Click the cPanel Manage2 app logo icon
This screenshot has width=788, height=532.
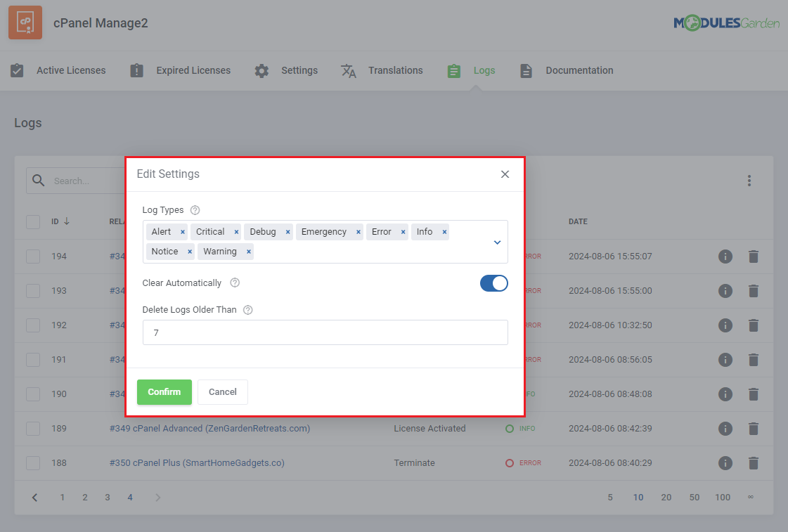point(25,22)
